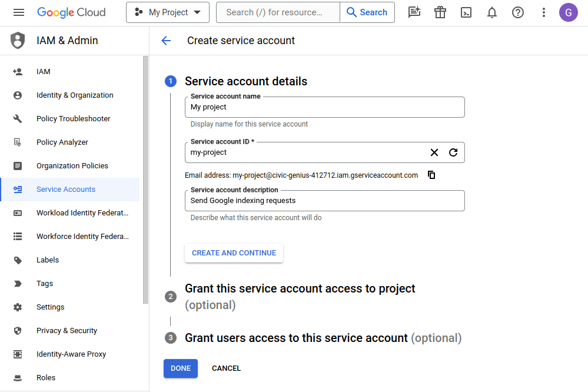The height and width of the screenshot is (392, 588).
Task: Open the My Project selector dropdown
Action: pyautogui.click(x=168, y=12)
